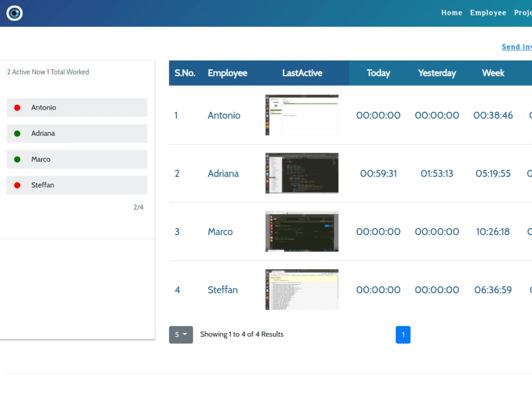Click Antonio's Week time 00:38:46
The image size is (532, 399).
click(493, 115)
